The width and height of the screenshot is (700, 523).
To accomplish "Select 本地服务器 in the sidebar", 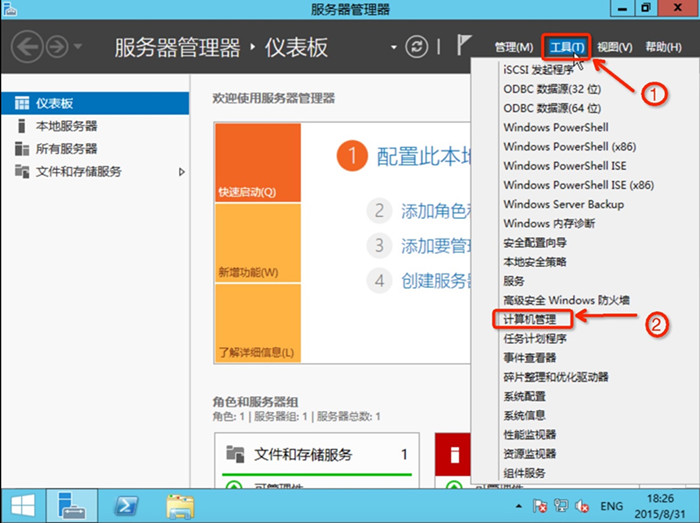I will pyautogui.click(x=95, y=126).
